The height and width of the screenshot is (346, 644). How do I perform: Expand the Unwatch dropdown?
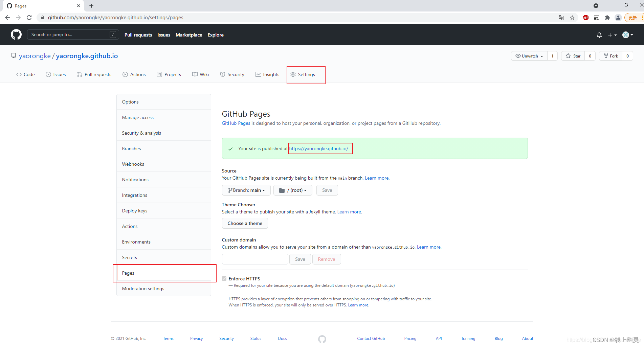pos(529,56)
